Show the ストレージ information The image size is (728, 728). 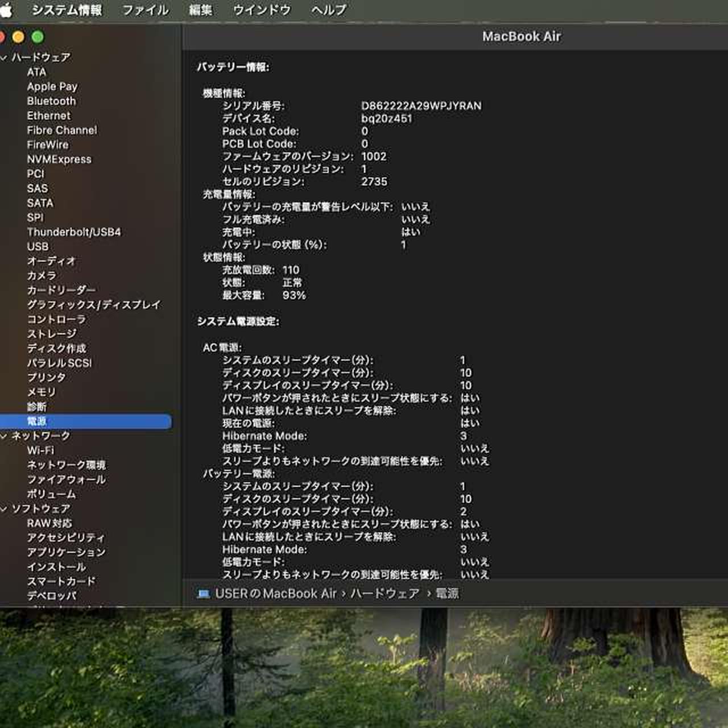(52, 334)
